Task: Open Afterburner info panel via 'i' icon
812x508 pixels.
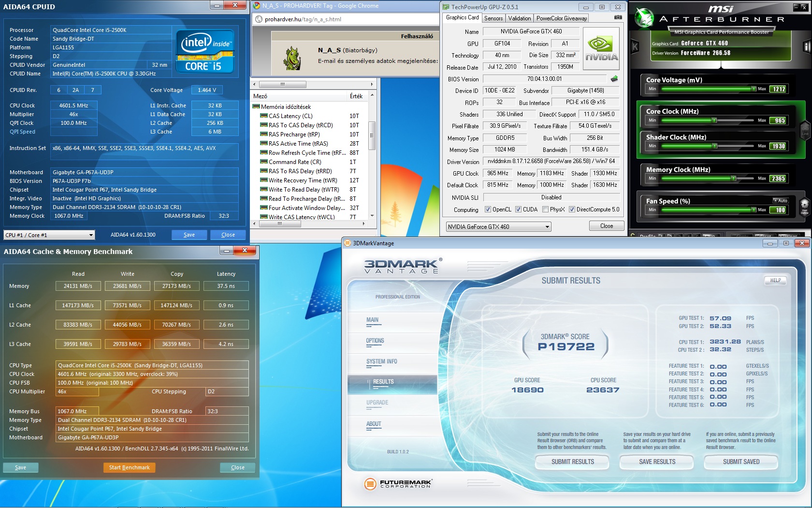Action: 806,46
